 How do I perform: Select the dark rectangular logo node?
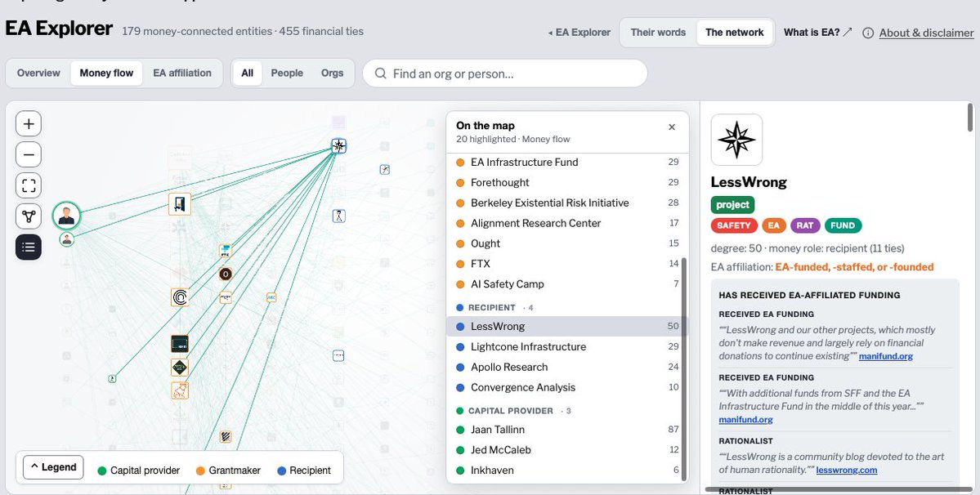(x=180, y=344)
